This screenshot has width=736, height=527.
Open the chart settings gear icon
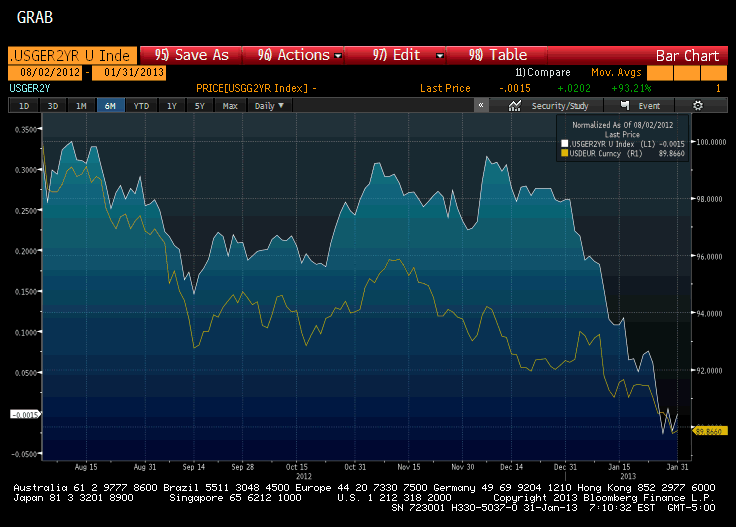(698, 106)
